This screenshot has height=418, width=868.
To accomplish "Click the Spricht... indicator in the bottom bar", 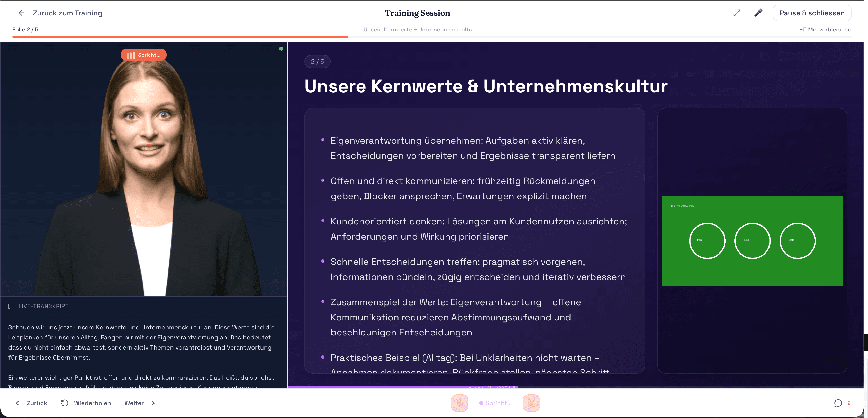I will point(496,403).
